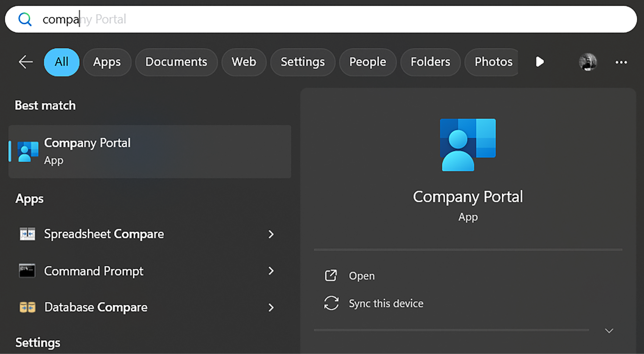Click Open in the preview pane

click(x=361, y=276)
